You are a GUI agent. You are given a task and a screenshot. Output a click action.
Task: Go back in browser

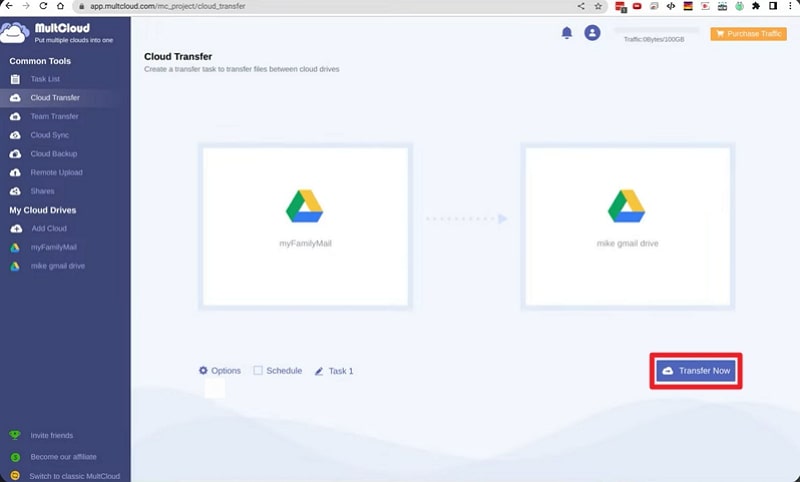tap(9, 6)
